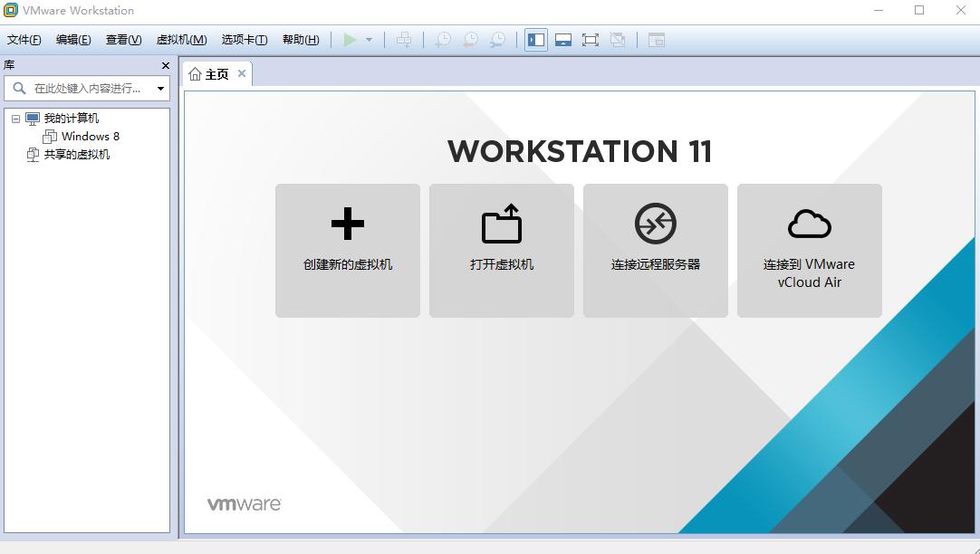Screen dimensions: 980x554
Task: Toggle Unity mode toolbar icon
Action: click(618, 39)
